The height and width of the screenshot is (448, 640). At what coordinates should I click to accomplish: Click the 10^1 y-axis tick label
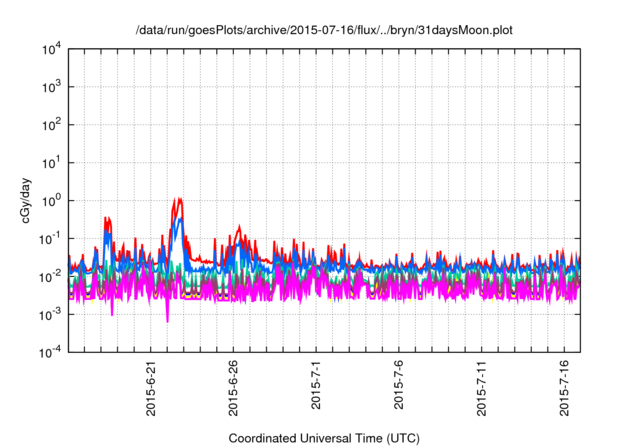(x=52, y=163)
